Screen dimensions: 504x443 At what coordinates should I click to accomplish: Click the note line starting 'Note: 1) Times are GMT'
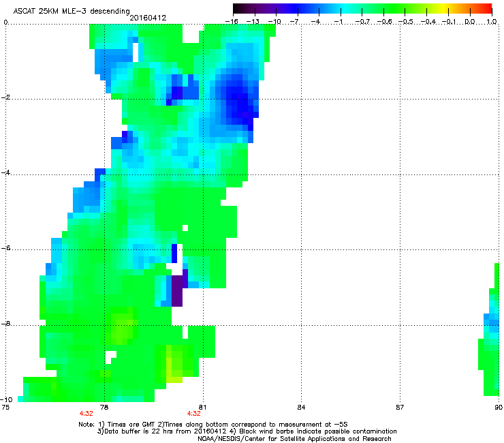[x=213, y=425]
